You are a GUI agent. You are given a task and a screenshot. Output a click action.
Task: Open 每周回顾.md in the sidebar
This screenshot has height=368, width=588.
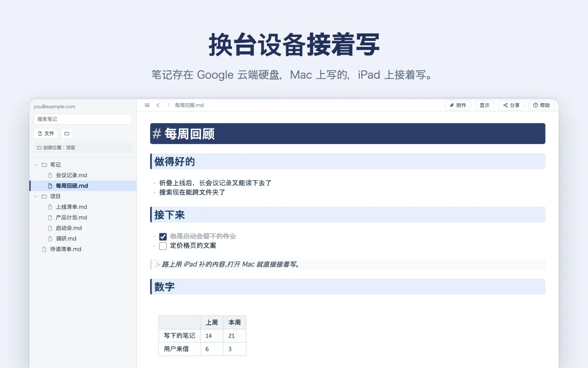[83, 186]
